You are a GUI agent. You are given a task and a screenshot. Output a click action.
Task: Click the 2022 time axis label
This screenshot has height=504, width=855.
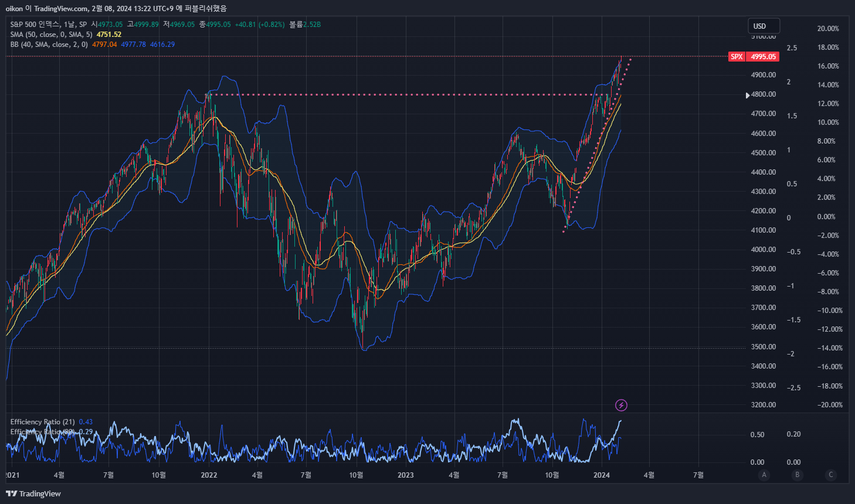[209, 475]
